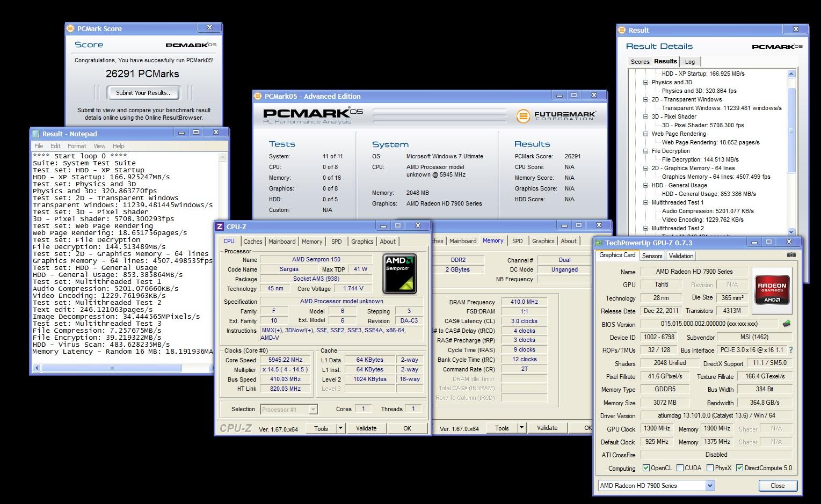Open SPD tab in front CPU-Z window

[337, 242]
